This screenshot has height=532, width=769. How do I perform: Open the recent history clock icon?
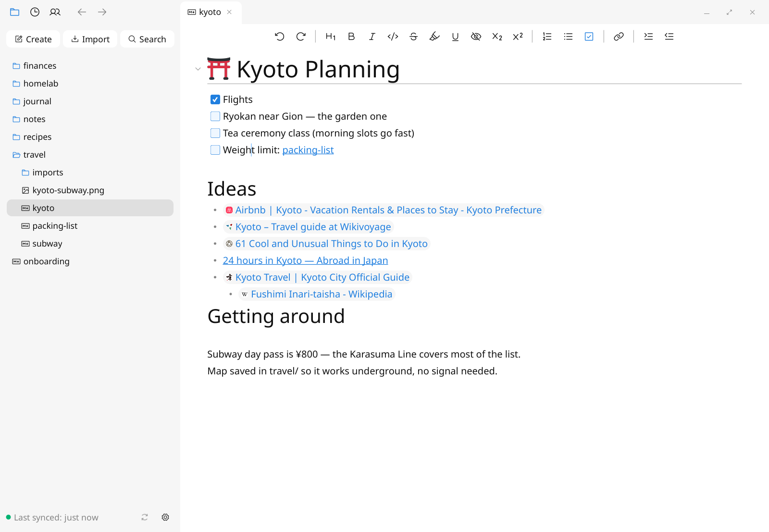(35, 12)
